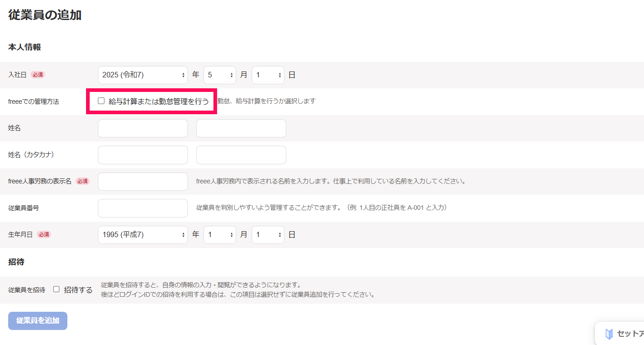The image size is (644, 345).
Task: Click the 名 (first name) input field
Action: pos(241,128)
